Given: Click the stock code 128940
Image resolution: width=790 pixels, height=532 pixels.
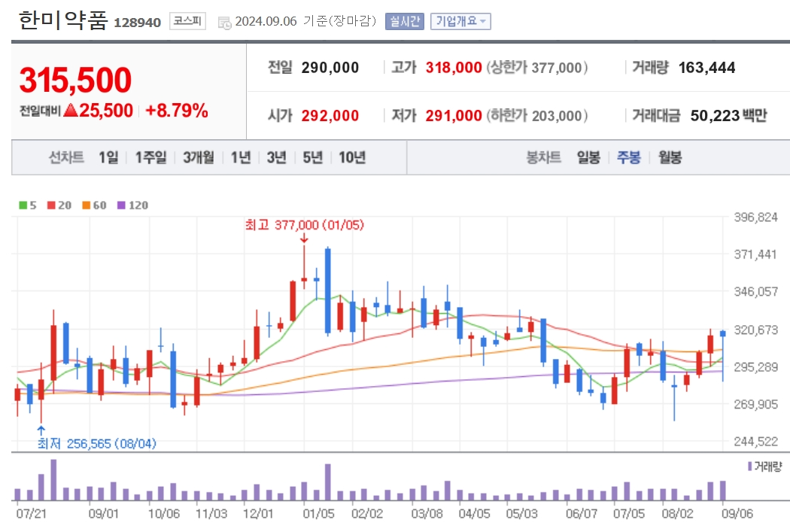Looking at the screenshot, I should (138, 23).
